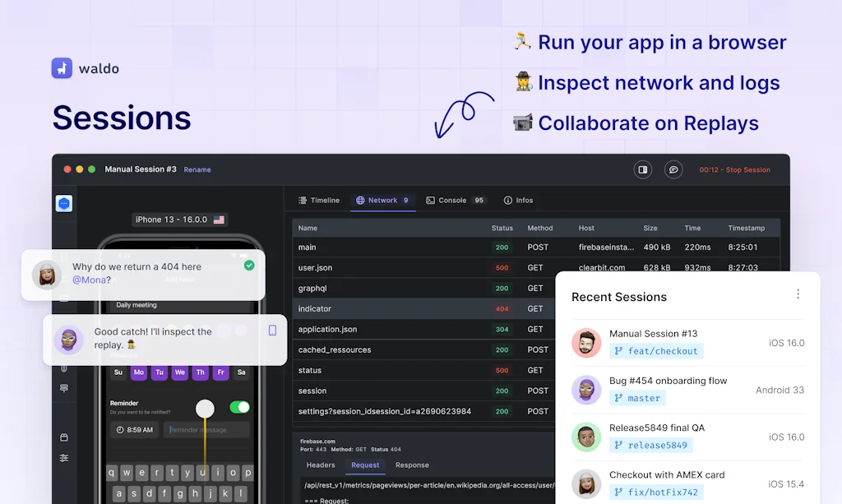Click the Rename link
This screenshot has width=842, height=504.
coord(197,170)
